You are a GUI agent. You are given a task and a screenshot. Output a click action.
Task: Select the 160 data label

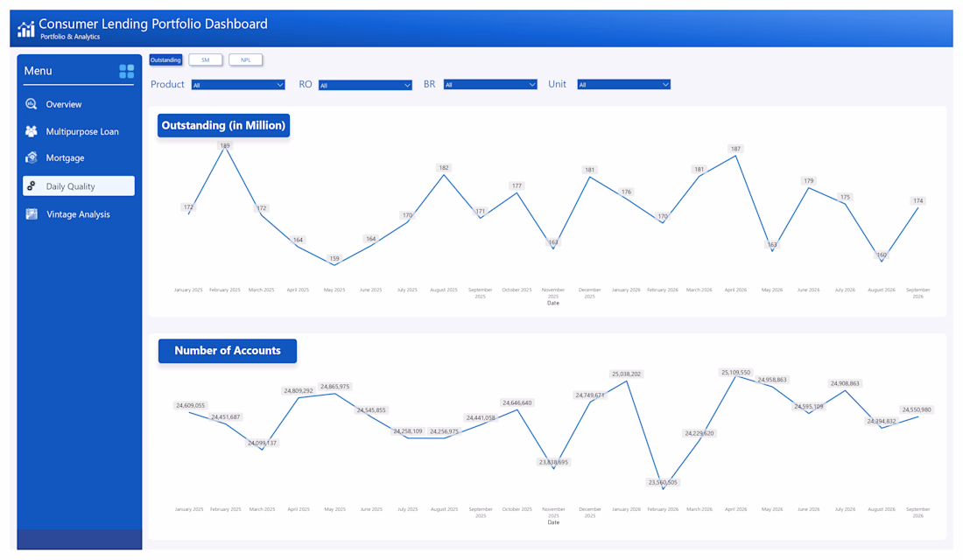click(x=882, y=255)
